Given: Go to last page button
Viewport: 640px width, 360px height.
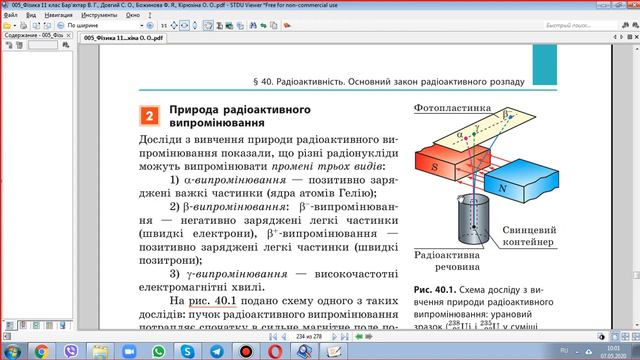Looking at the screenshot, I should [344, 337].
